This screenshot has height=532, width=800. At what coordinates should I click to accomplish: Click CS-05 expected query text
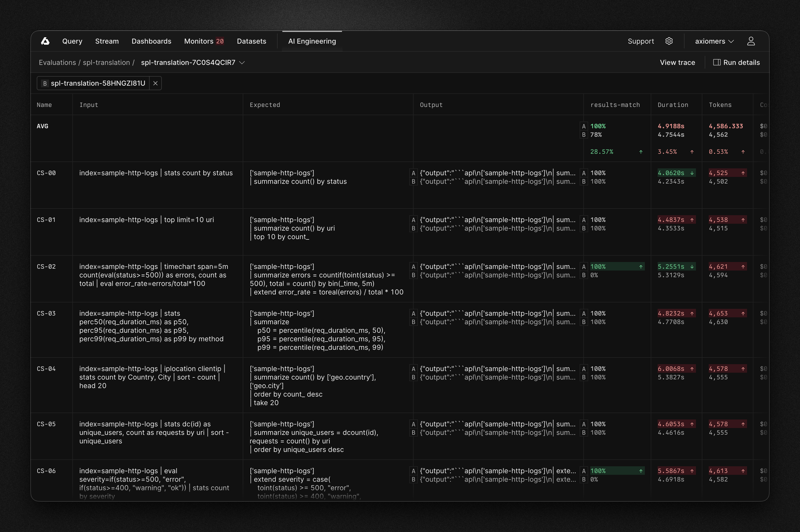tap(314, 437)
